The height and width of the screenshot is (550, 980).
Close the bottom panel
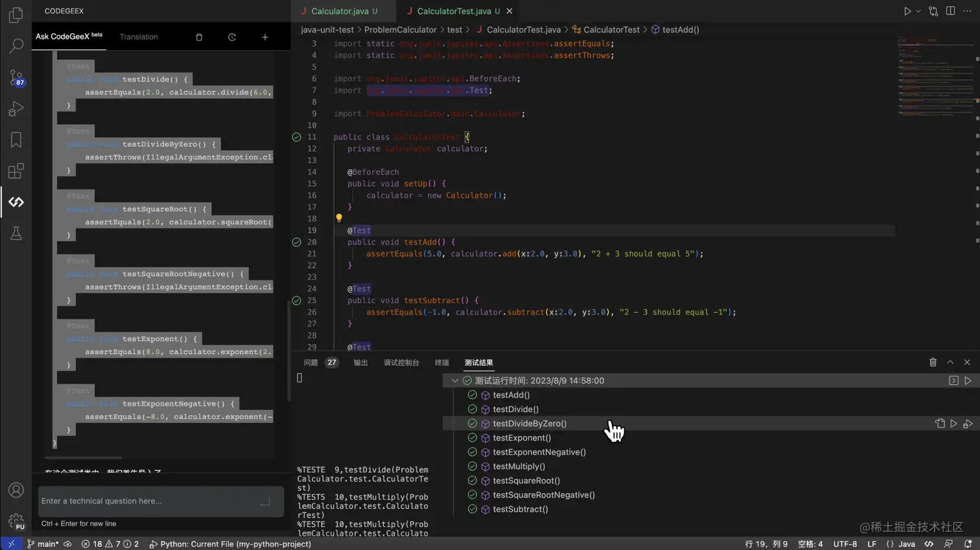(x=967, y=363)
